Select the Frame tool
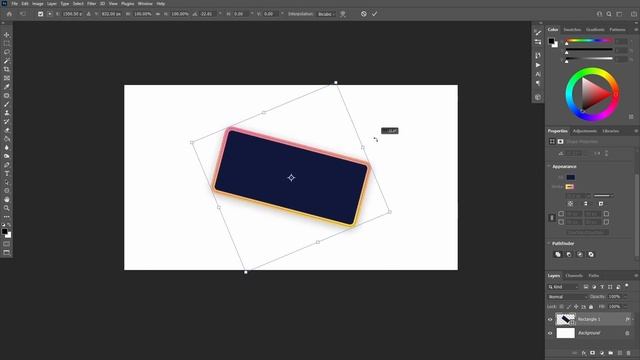Viewport: 640px width, 360px height. [7, 78]
